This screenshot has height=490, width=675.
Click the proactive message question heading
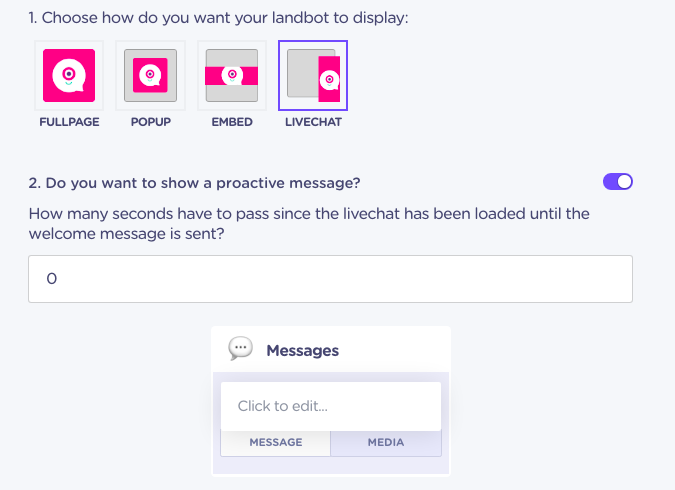tap(195, 183)
